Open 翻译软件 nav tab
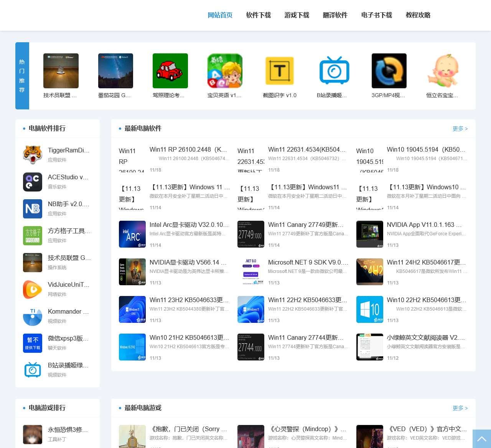The width and height of the screenshot is (491, 448). coord(335,15)
